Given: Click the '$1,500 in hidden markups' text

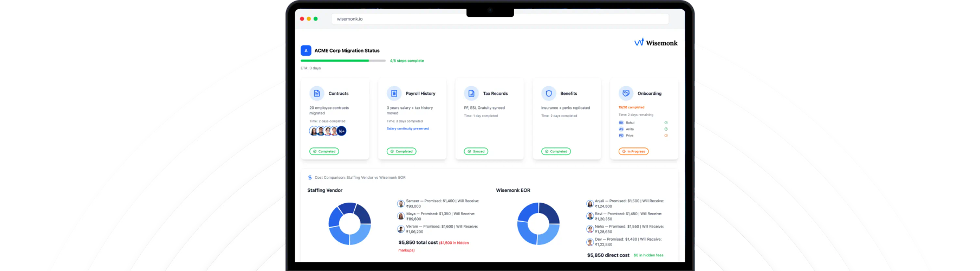Looking at the screenshot, I should click(434, 246).
